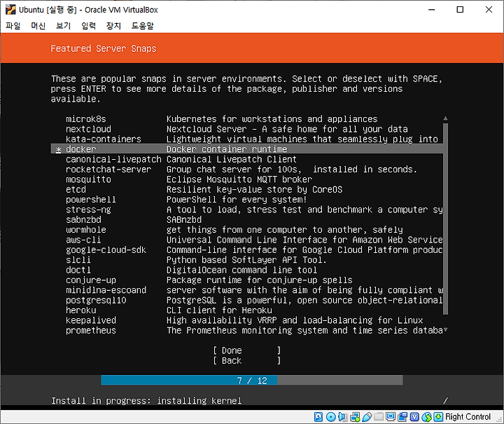This screenshot has height=424, width=504.
Task: Select the prometheus snap row
Action: 247,330
